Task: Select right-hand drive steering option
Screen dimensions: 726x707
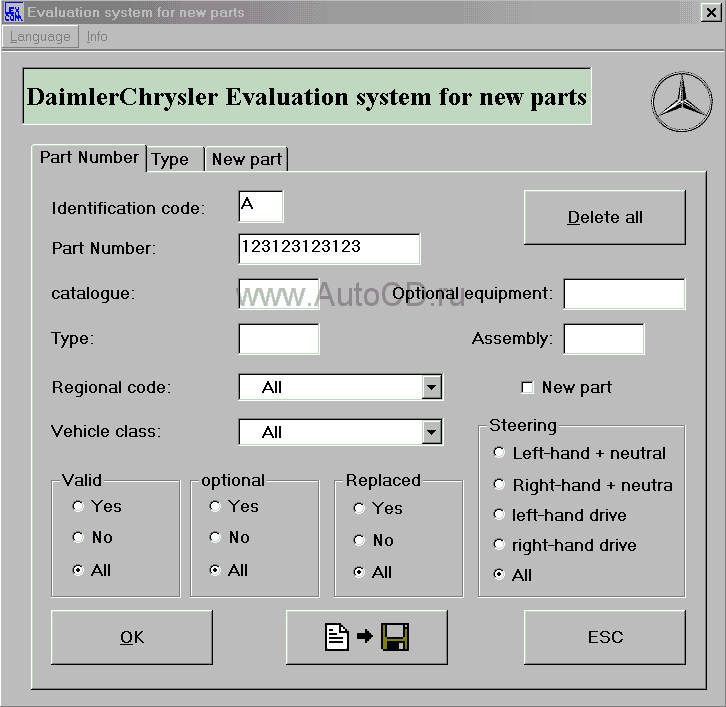Action: coord(499,544)
